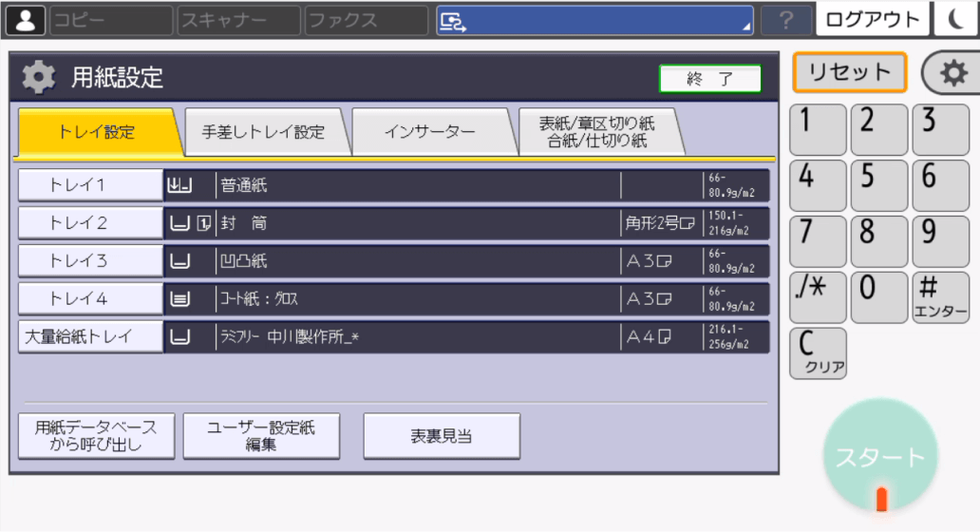
Task: Open the user account icon
Action: pyautogui.click(x=26, y=21)
